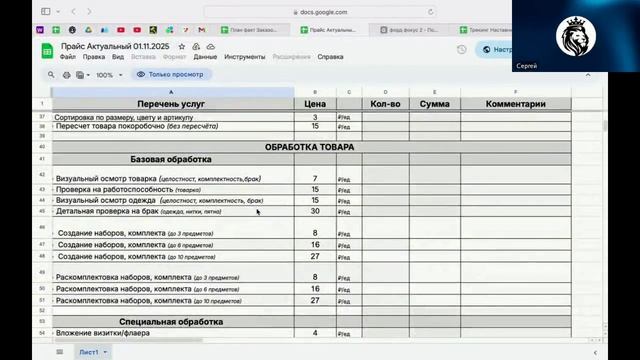The height and width of the screenshot is (360, 640).
Task: Open the copy dropdown next to print
Action: [x=83, y=75]
